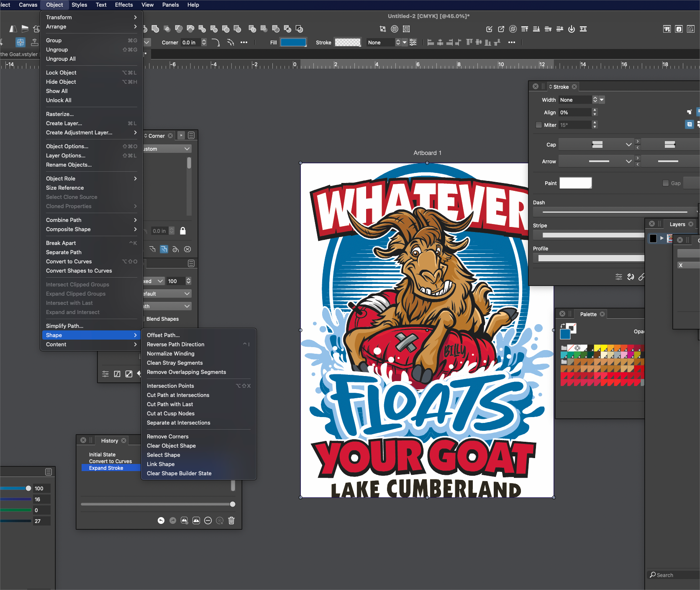Choose Offset Path from Shape submenu
The width and height of the screenshot is (700, 590).
click(163, 335)
